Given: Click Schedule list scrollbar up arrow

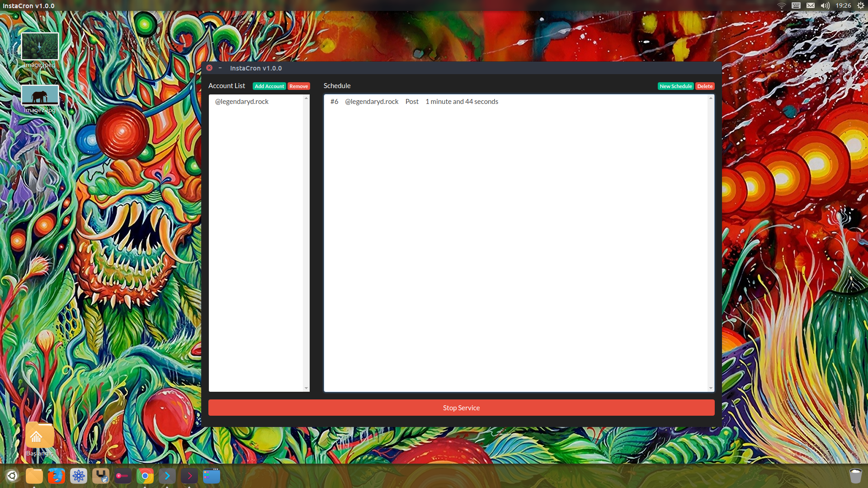Looking at the screenshot, I should [711, 98].
